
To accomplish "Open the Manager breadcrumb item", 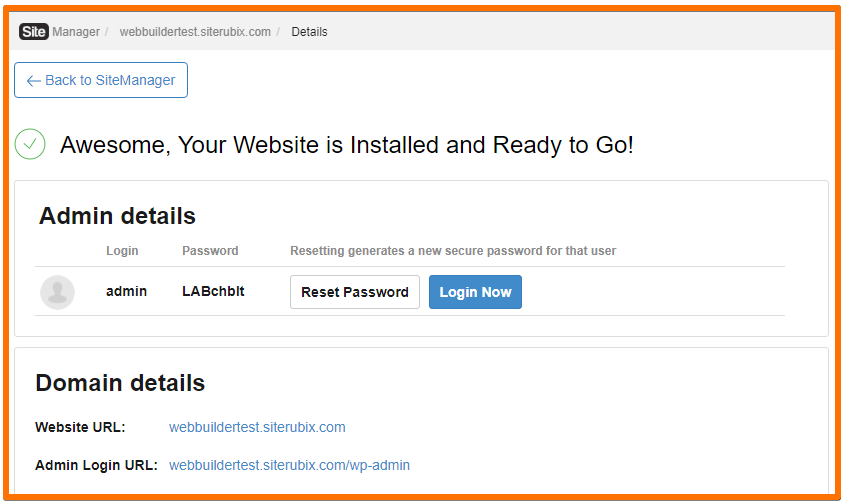I will [x=76, y=32].
